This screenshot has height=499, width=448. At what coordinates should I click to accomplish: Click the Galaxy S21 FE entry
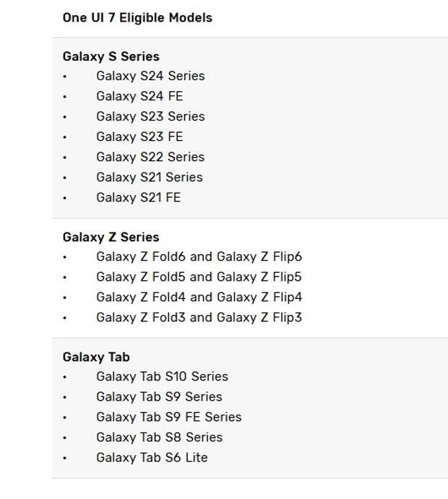139,198
